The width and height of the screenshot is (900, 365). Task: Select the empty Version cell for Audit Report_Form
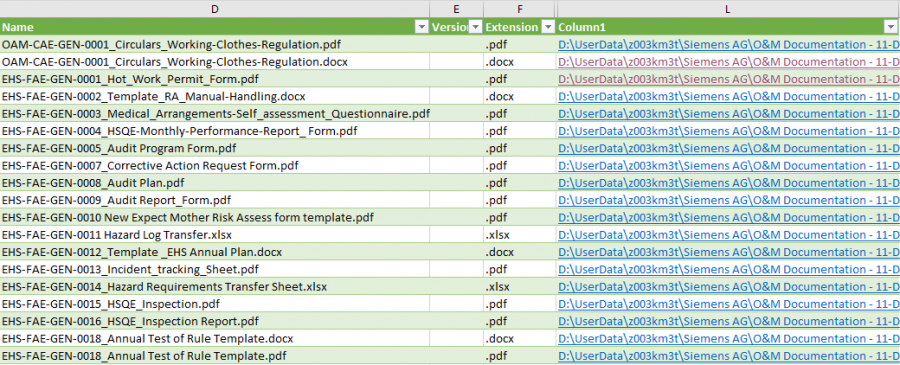point(456,200)
